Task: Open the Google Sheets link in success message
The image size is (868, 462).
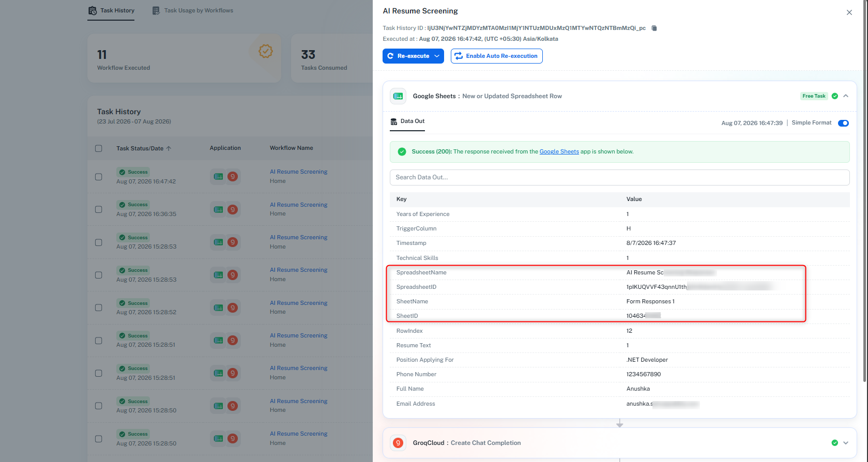Action: tap(559, 152)
